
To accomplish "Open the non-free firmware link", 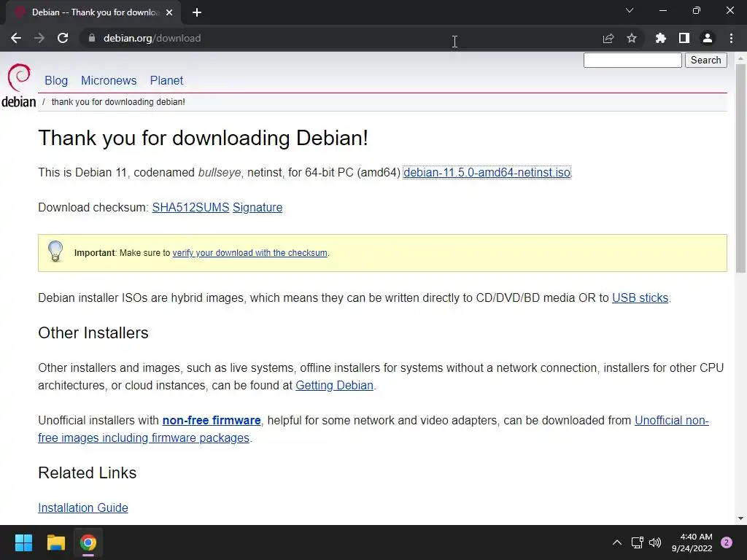I will (212, 421).
